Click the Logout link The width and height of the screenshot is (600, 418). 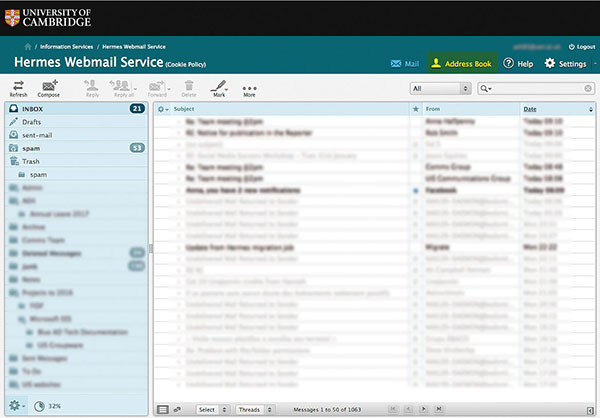[x=582, y=47]
